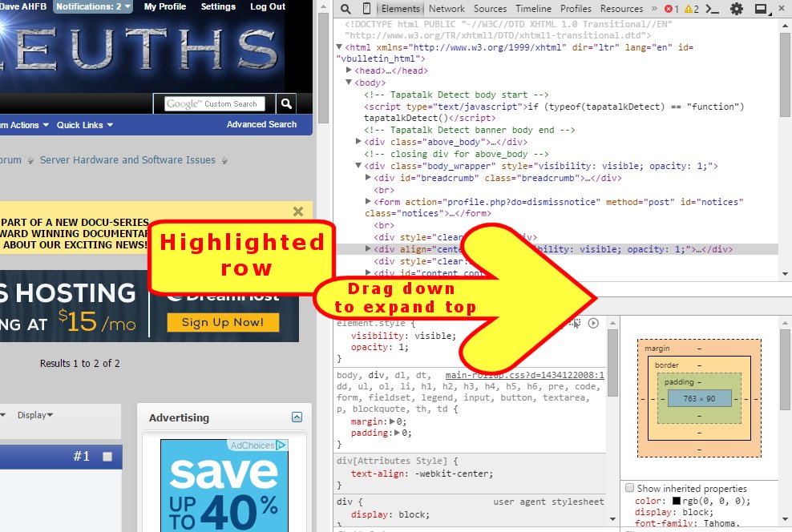Click the DevTools inspect element magnifier icon

click(344, 9)
